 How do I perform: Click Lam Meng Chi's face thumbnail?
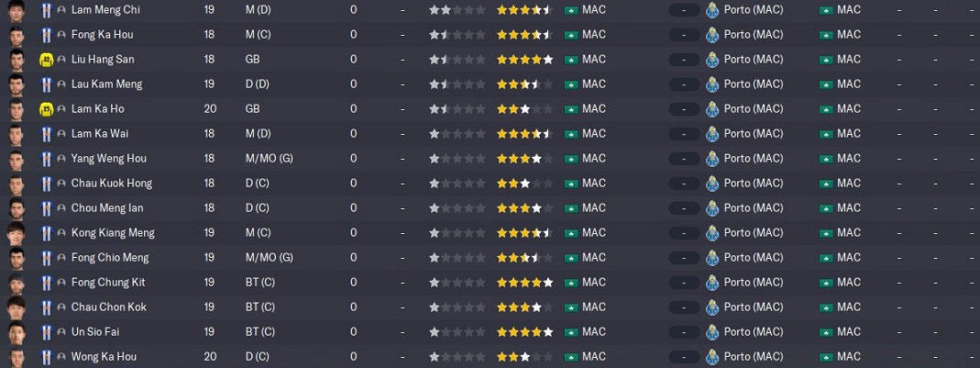coord(16,10)
